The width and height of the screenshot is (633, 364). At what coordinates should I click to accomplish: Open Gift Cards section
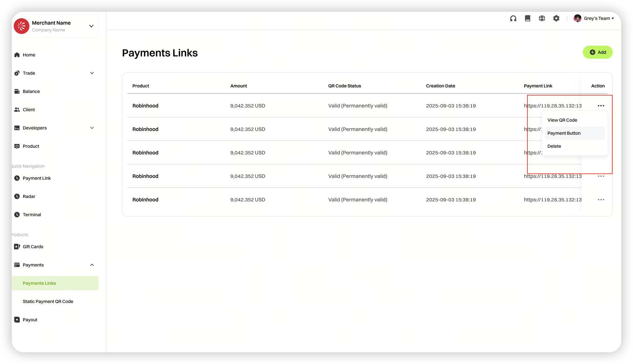tap(33, 247)
